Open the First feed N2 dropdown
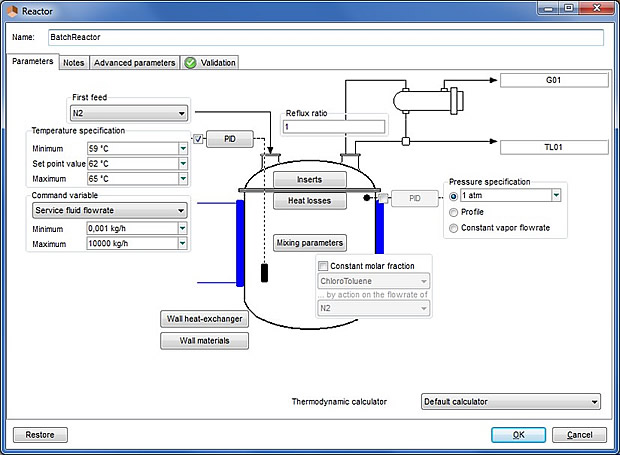620x455 pixels. 129,113
